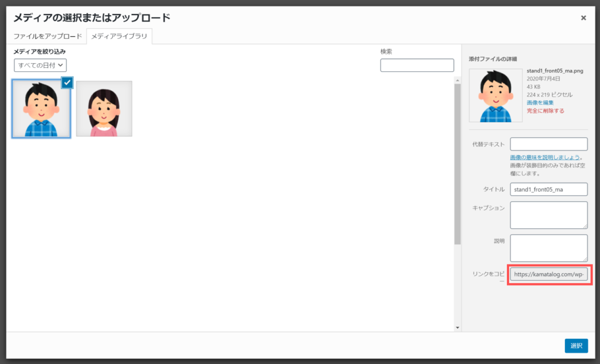Click the 説明 text area
Screen dimensions: 600x364
point(548,248)
